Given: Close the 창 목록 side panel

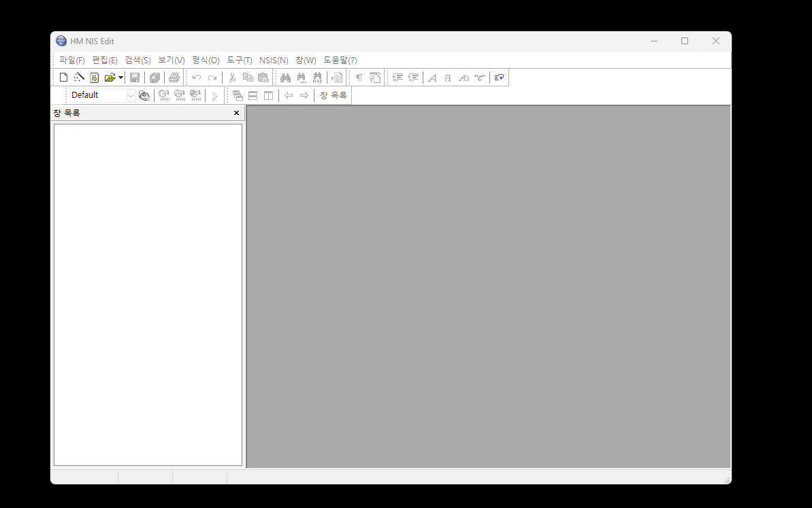Looking at the screenshot, I should pos(236,113).
